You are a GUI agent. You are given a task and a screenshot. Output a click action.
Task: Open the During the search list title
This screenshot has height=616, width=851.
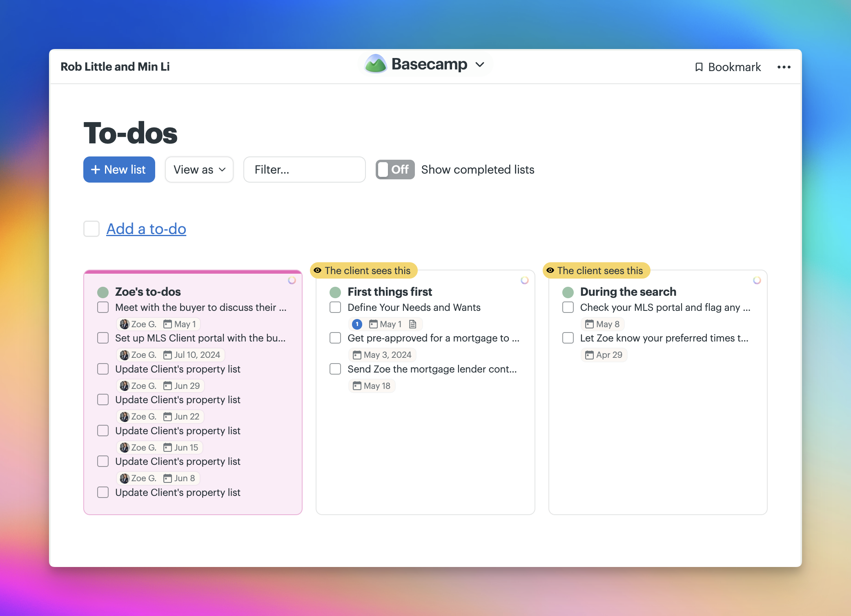(628, 292)
